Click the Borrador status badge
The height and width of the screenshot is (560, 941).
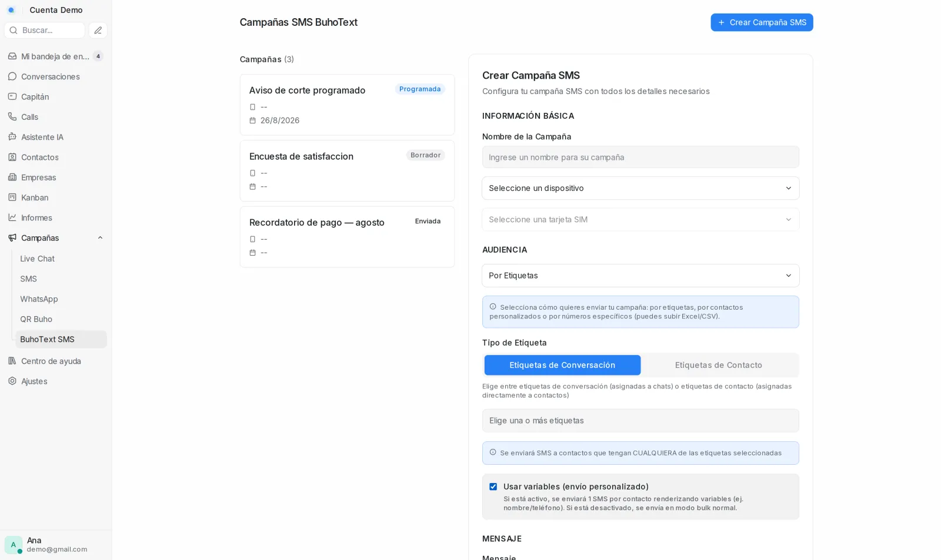coord(425,155)
